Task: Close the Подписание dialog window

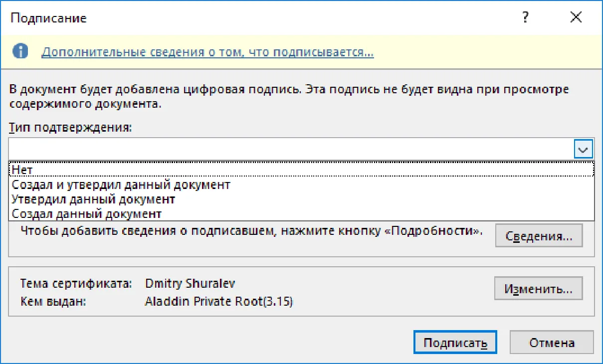Action: click(576, 18)
